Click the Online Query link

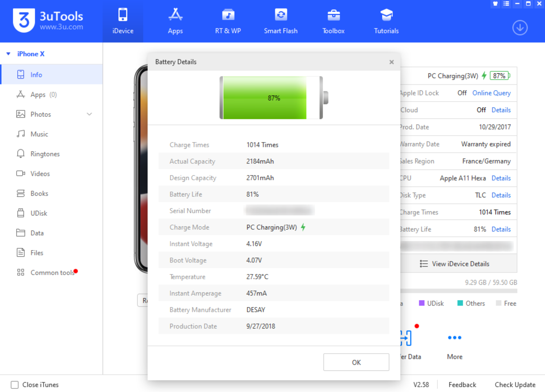click(491, 93)
